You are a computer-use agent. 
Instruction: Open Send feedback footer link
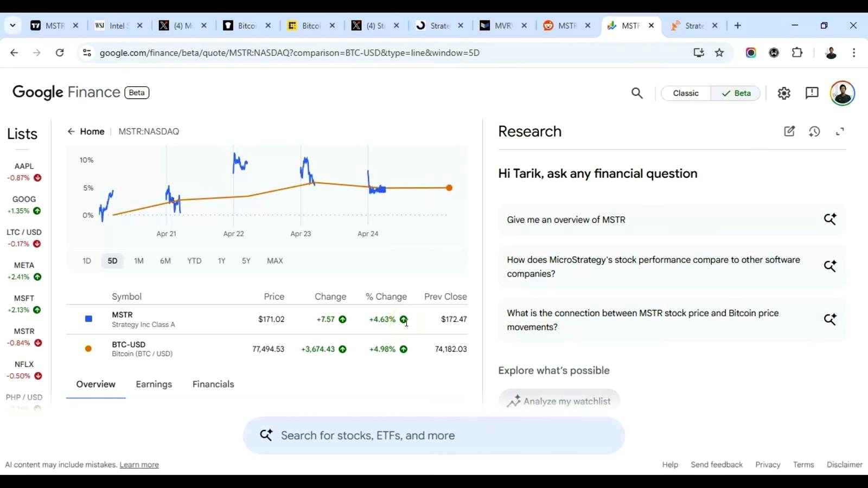pyautogui.click(x=717, y=465)
